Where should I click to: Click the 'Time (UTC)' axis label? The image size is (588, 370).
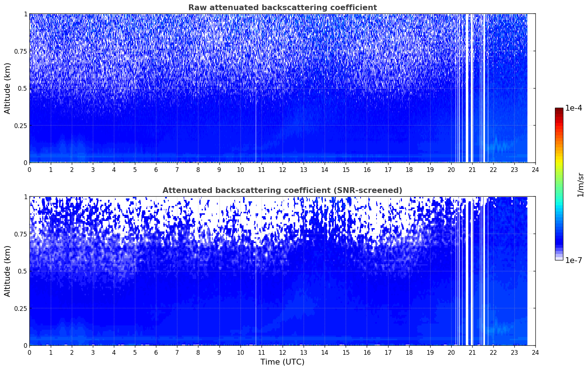[282, 362]
